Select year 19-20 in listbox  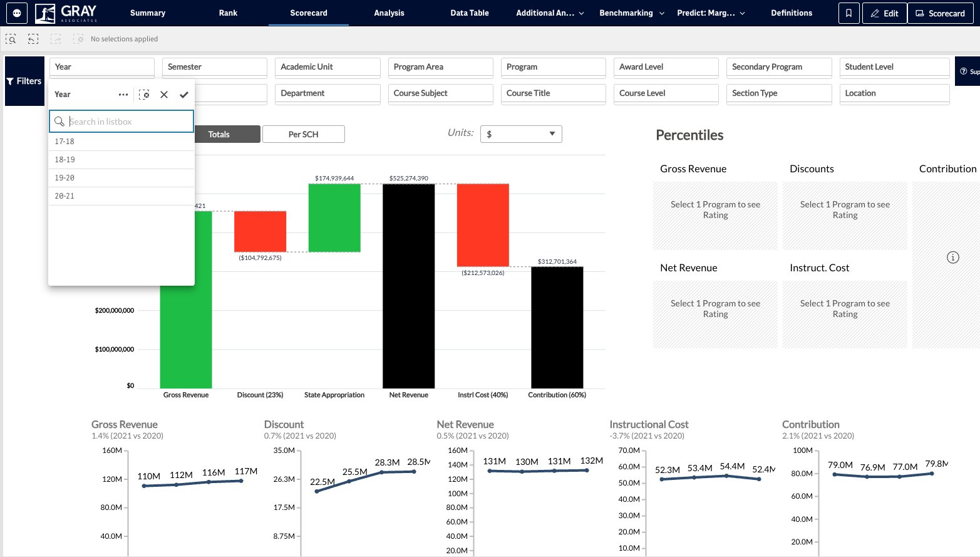point(121,178)
